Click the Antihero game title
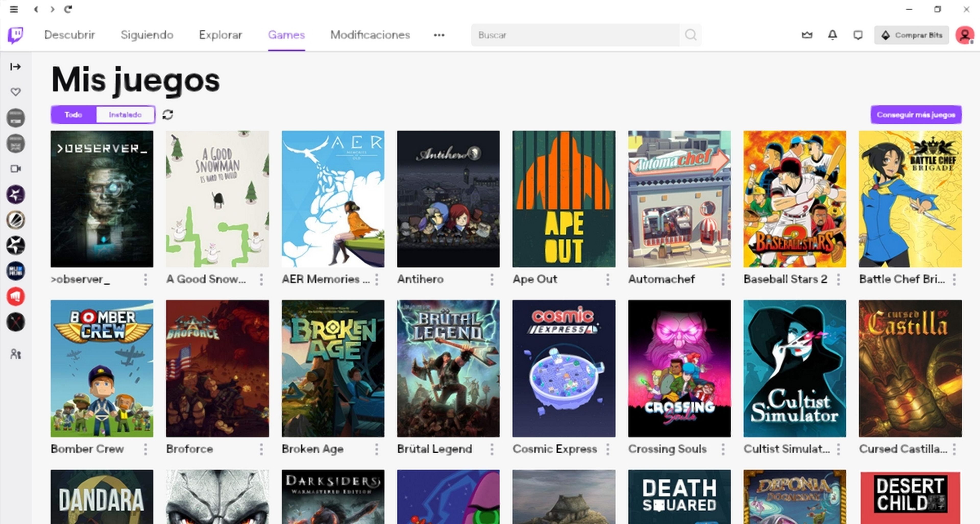This screenshot has height=524, width=980. 420,279
